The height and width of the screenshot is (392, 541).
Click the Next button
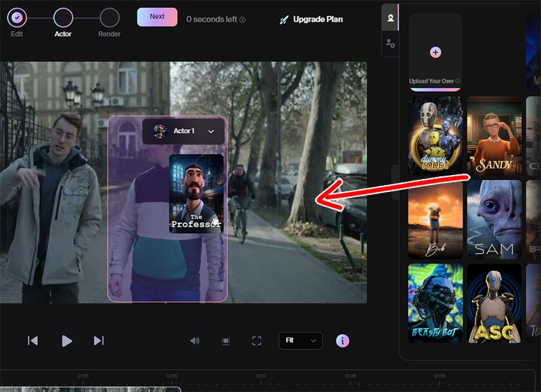click(157, 17)
